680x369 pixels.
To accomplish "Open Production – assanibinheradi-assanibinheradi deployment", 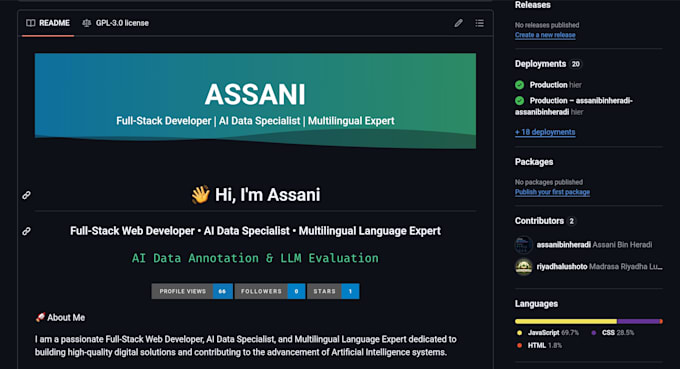I will click(x=574, y=106).
